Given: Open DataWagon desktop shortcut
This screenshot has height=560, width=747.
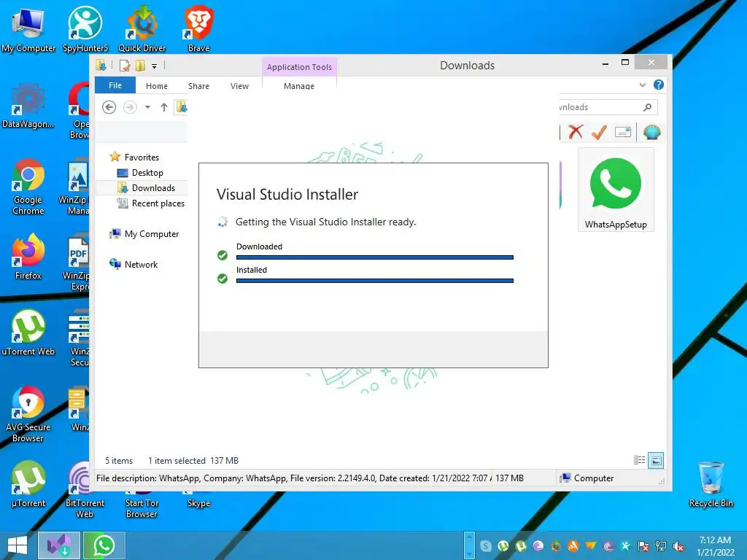Looking at the screenshot, I should (28, 106).
